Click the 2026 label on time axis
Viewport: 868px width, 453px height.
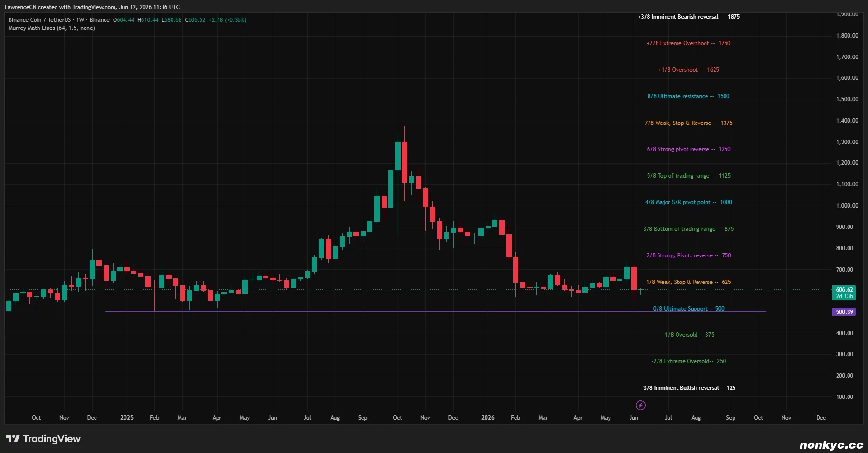click(487, 418)
